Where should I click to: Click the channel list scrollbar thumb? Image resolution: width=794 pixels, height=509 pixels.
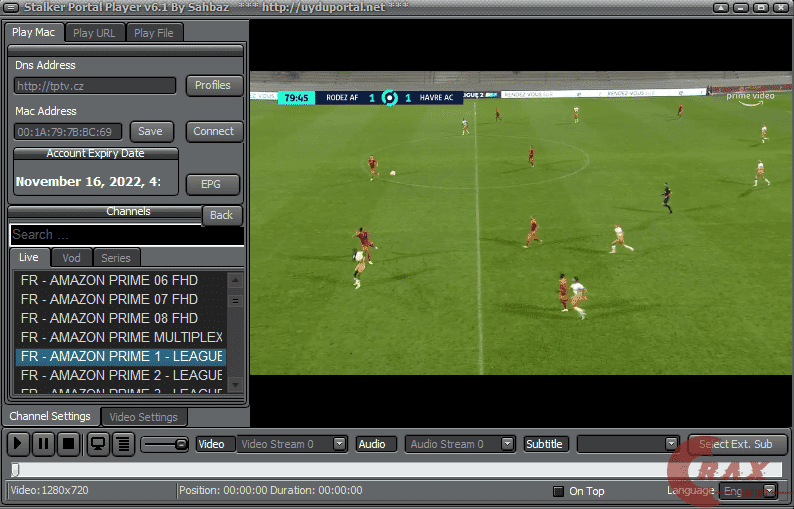point(235,301)
